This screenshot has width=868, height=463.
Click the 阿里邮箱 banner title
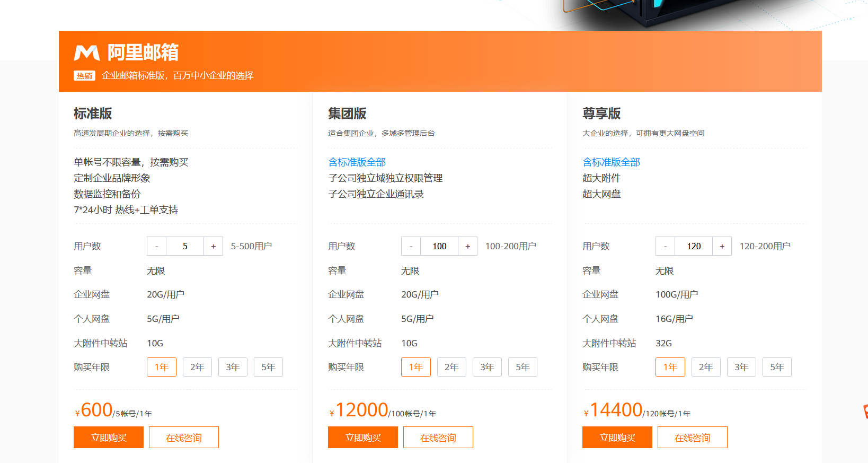tap(143, 53)
